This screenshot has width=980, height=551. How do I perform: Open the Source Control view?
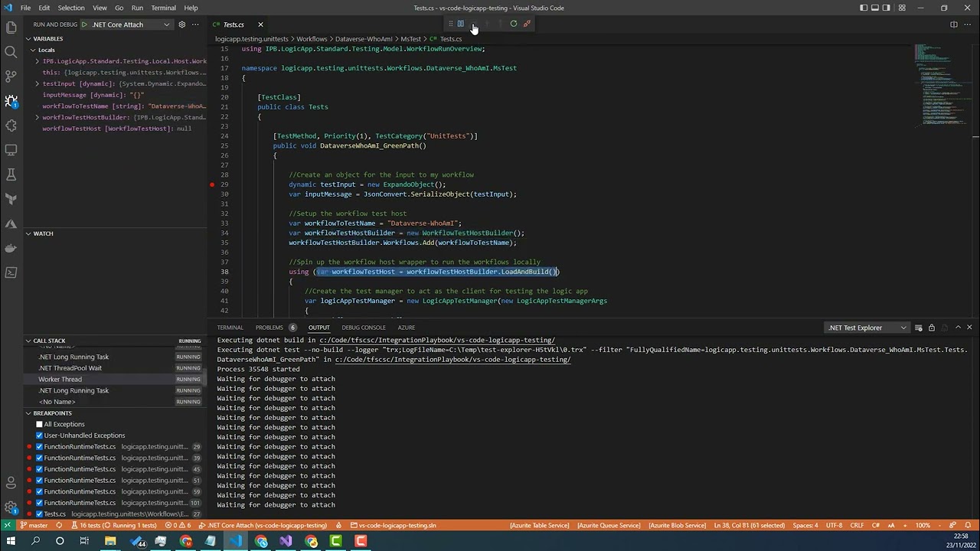click(x=11, y=77)
